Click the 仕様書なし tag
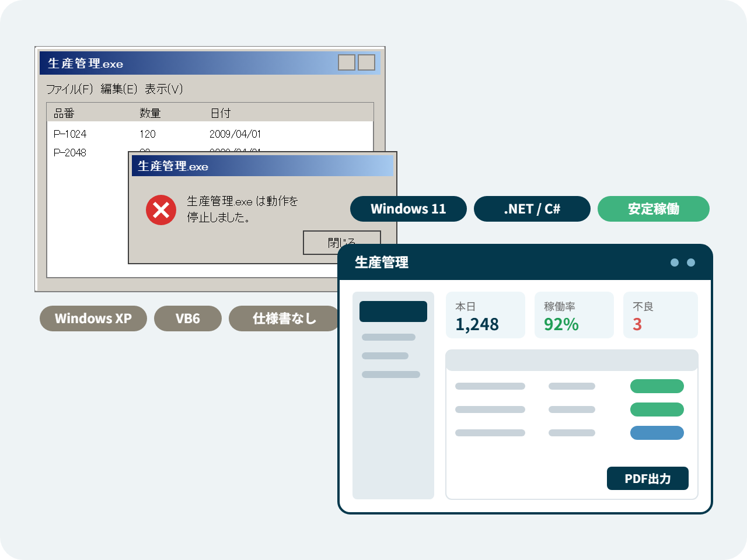747x560 pixels. point(284,318)
